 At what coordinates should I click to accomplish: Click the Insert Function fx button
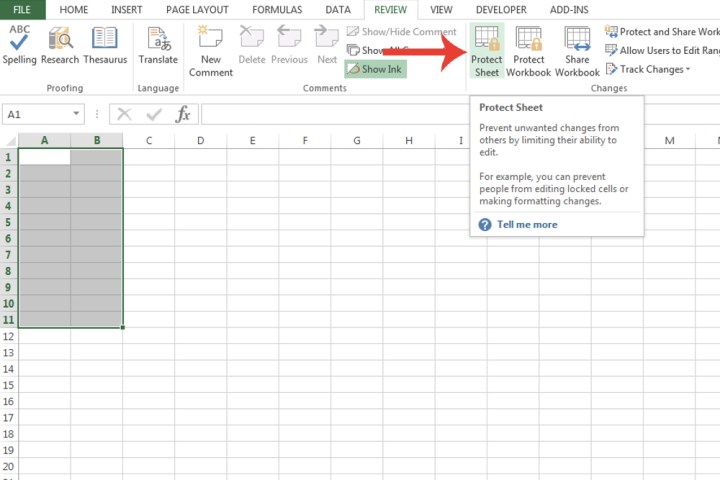182,115
